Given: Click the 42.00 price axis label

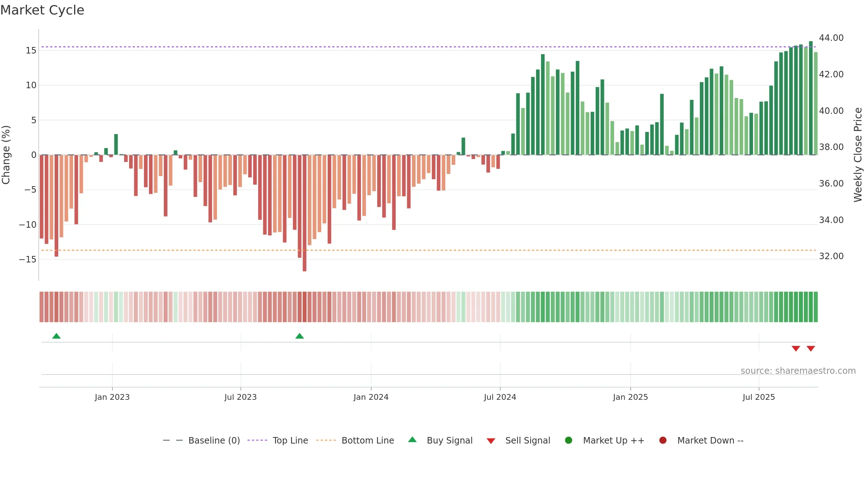Looking at the screenshot, I should point(831,74).
